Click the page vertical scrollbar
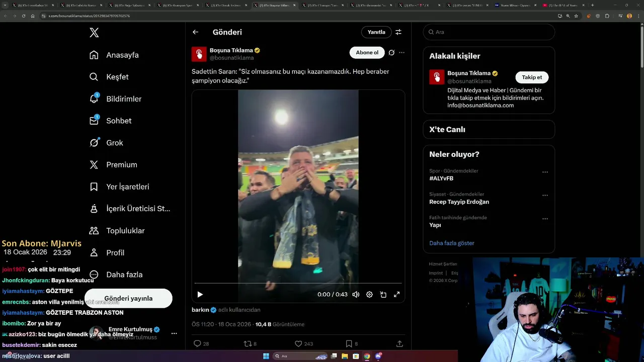Image resolution: width=644 pixels, height=362 pixels. pos(641,46)
